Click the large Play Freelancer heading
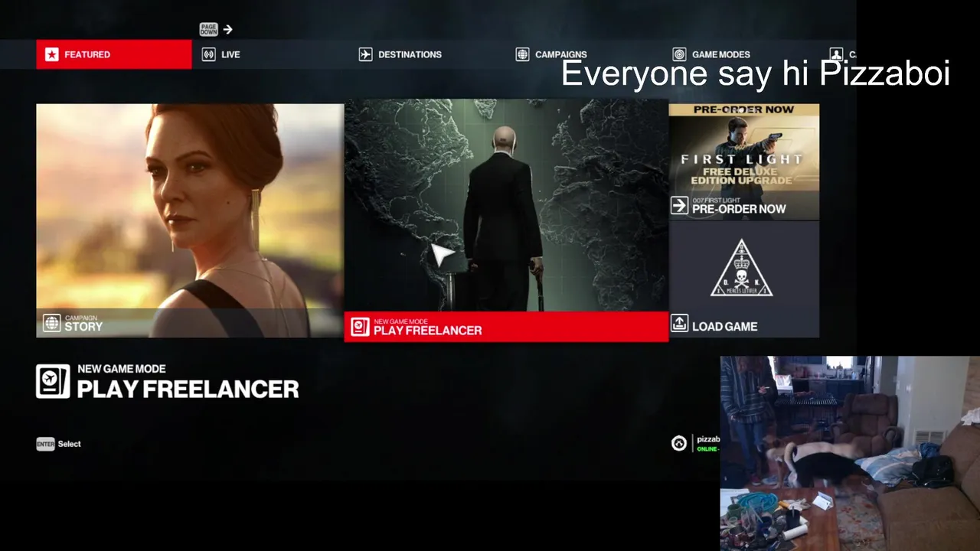 tap(188, 389)
